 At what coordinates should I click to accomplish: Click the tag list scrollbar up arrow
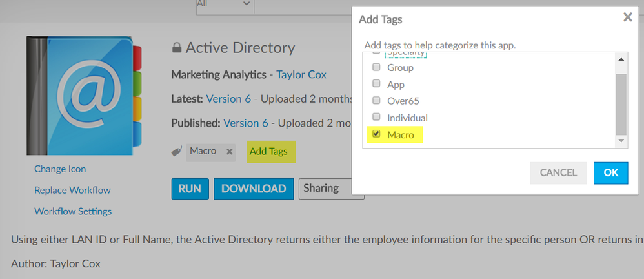tap(621, 60)
